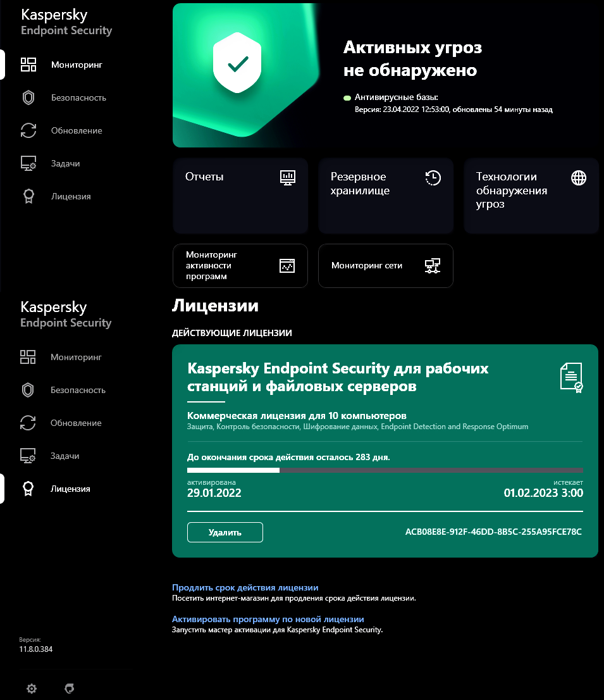Follow the Продлить срок действия лицензии link

245,587
